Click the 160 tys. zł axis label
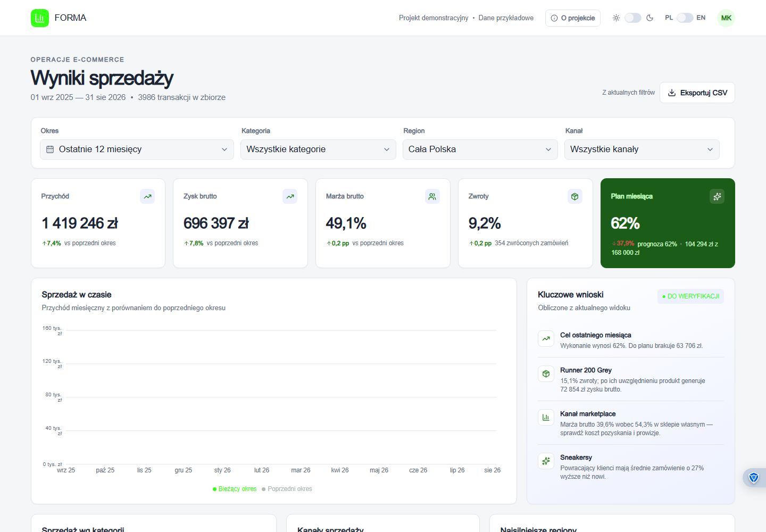Viewport: 766px width, 532px height. click(x=52, y=330)
